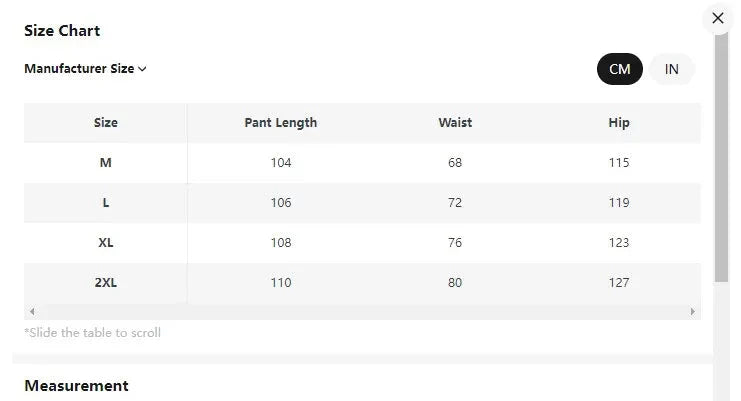Click the Waist column header
Image resolution: width=741 pixels, height=401 pixels.
pos(455,123)
